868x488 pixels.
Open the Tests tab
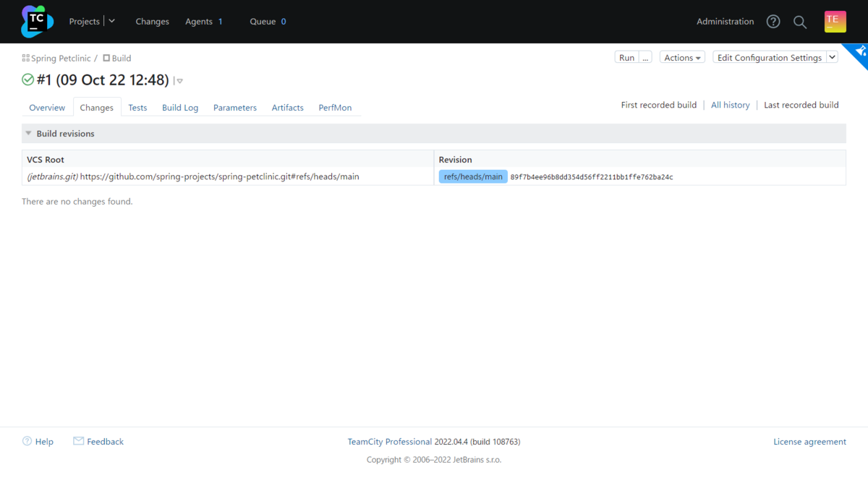[137, 108]
